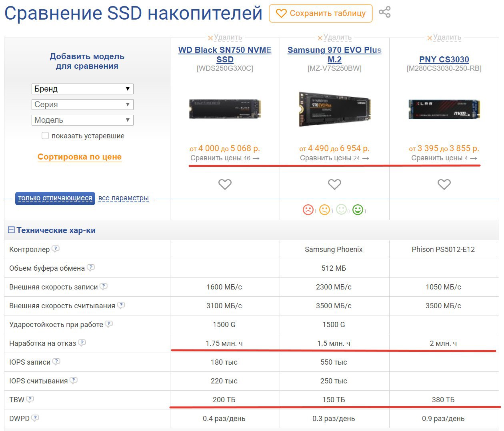Screen dimensions: 504x431
Task: Click the 0.9 раз/день DWPD value
Action: coord(443,419)
